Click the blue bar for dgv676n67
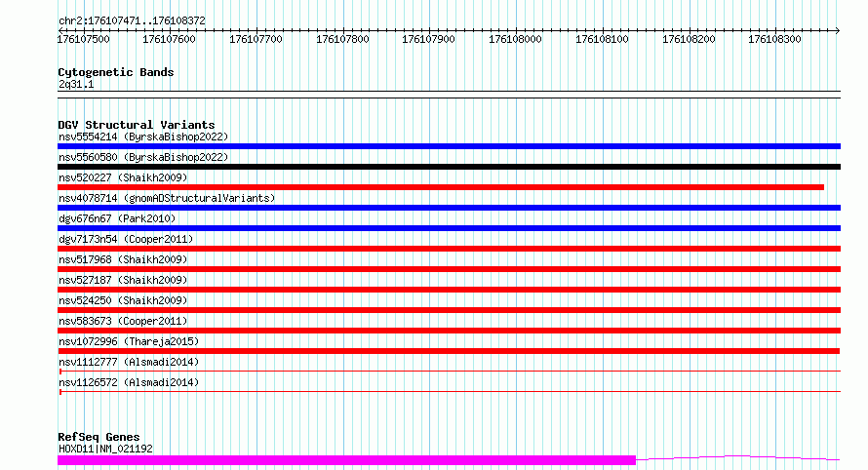This screenshot has height=470, width=868. coord(449,228)
